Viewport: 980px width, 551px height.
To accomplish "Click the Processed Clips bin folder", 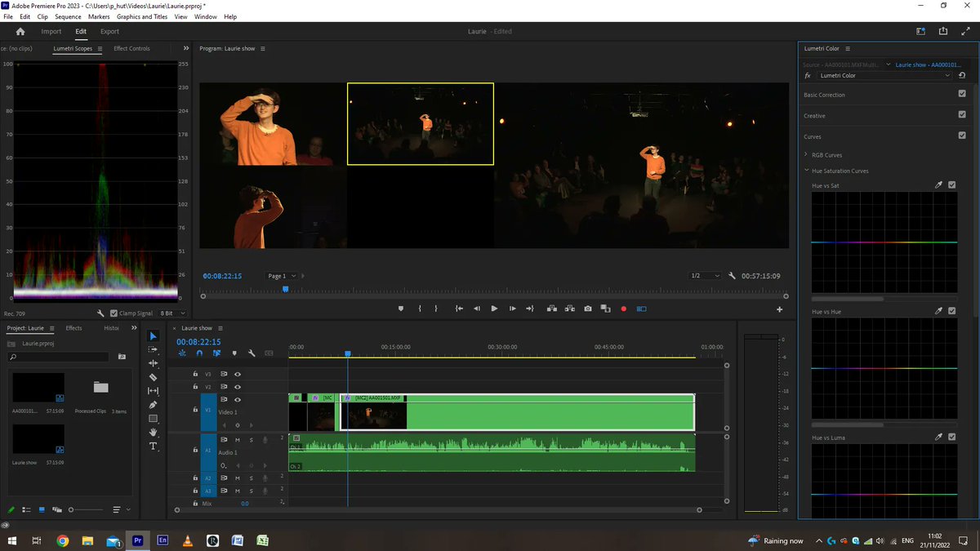I will tap(100, 388).
